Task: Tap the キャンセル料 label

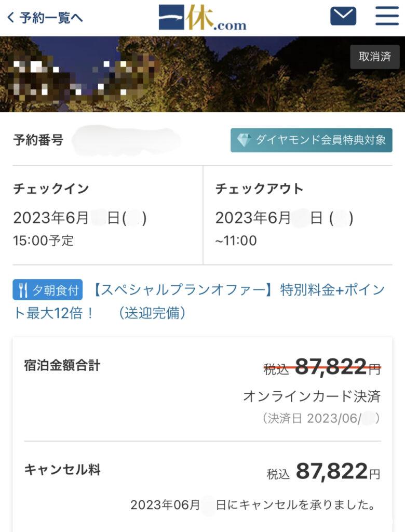Action: point(62,470)
